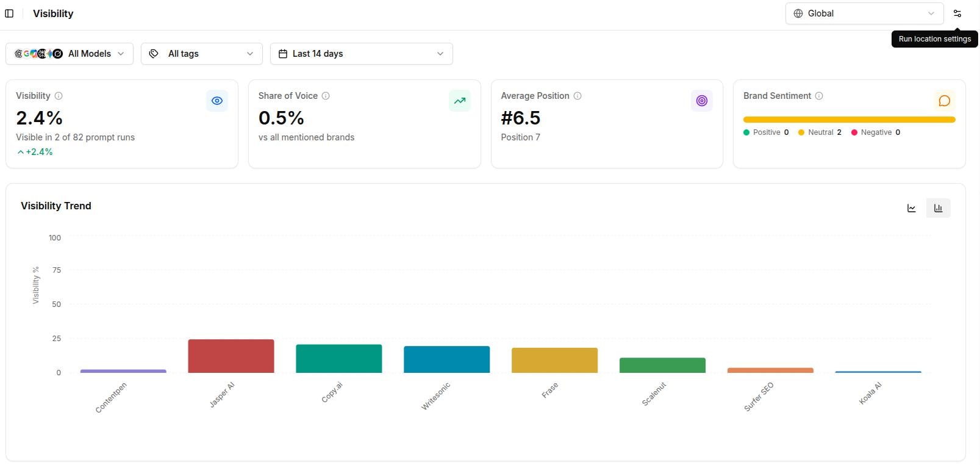Switch Visibility Trend to line chart view

[912, 208]
